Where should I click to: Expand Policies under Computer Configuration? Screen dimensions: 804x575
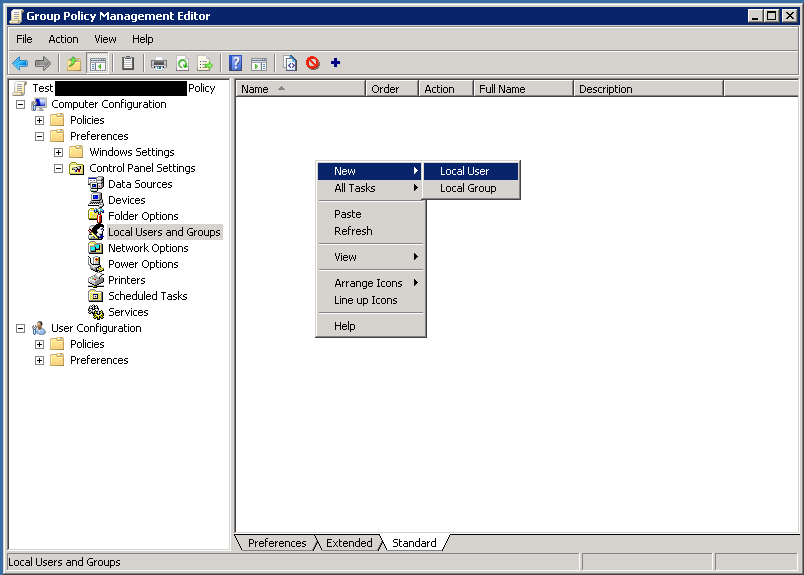click(x=39, y=120)
